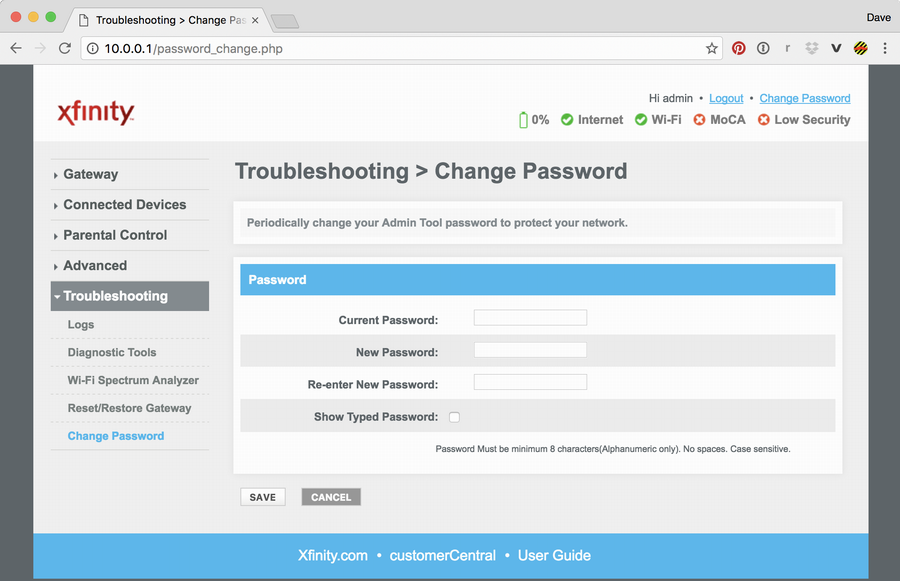Screen dimensions: 900x581
Task: Click the MoCA red X status icon
Action: [699, 119]
